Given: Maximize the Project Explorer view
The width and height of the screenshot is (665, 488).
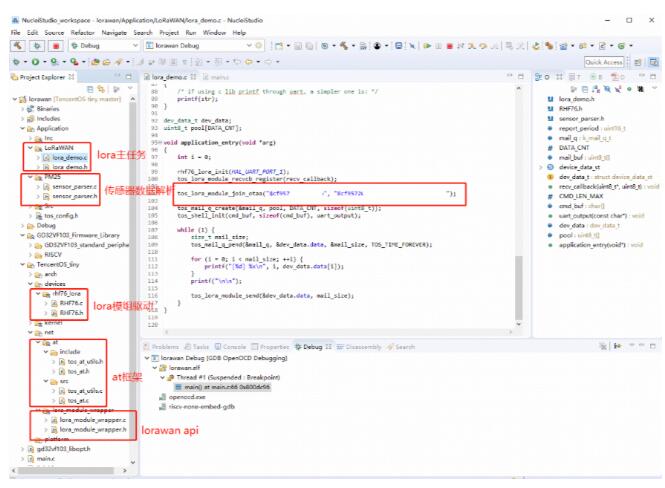Looking at the screenshot, I should click(x=129, y=77).
